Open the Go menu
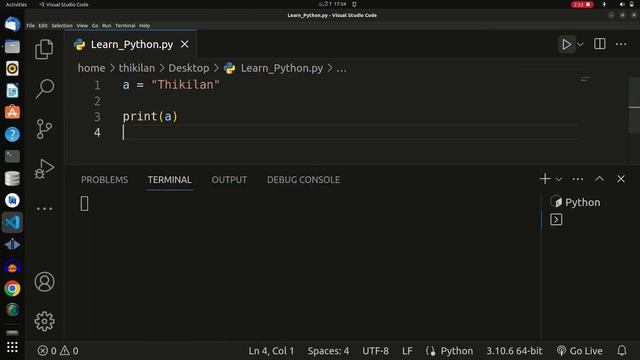This screenshot has height=360, width=640. coord(95,25)
